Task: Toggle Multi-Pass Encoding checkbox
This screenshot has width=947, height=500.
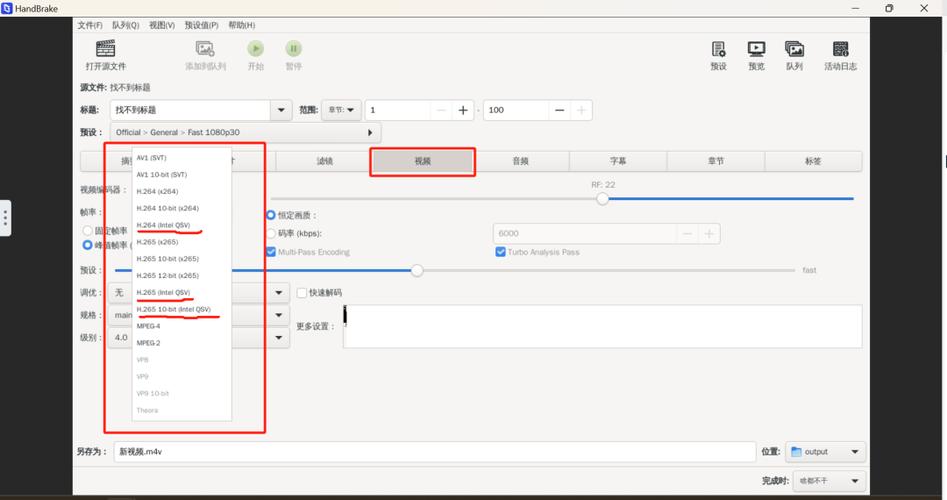Action: (271, 252)
